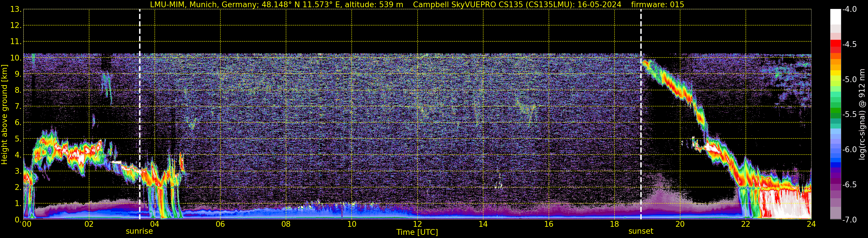The image size is (868, 238).
Task: Click the height axis tick '9.'
Action: (x=18, y=74)
